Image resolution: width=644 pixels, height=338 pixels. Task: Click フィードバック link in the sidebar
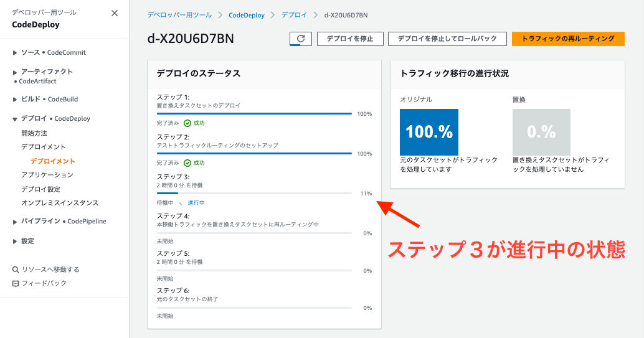44,283
